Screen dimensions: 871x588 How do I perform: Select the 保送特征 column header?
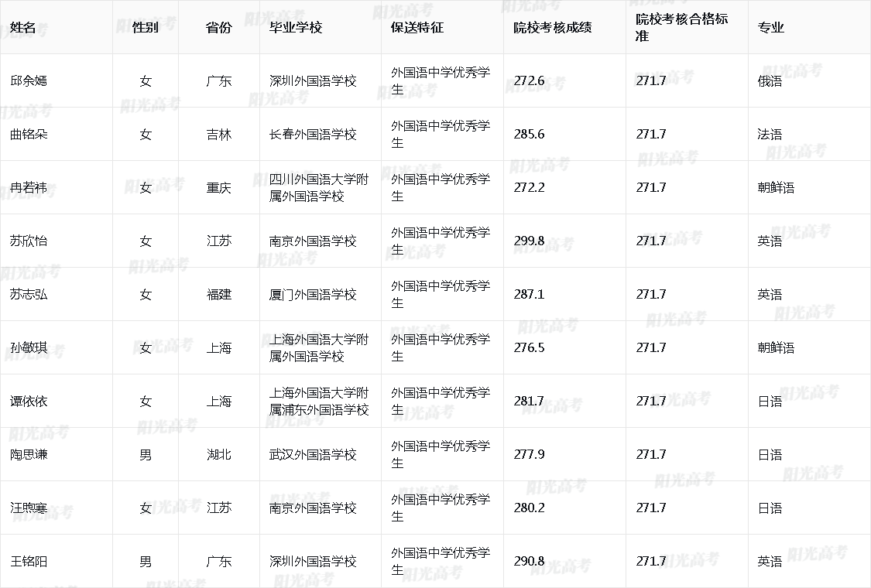click(417, 28)
